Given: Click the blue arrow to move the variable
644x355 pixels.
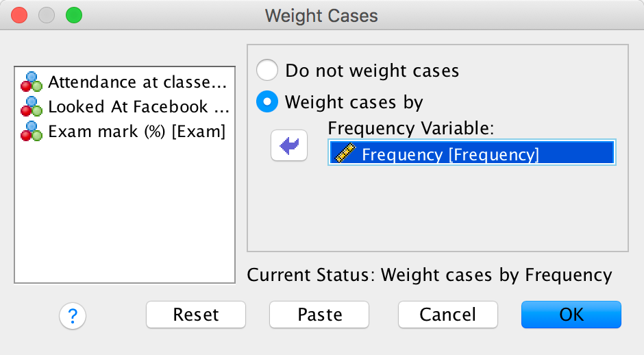Looking at the screenshot, I should pyautogui.click(x=289, y=147).
